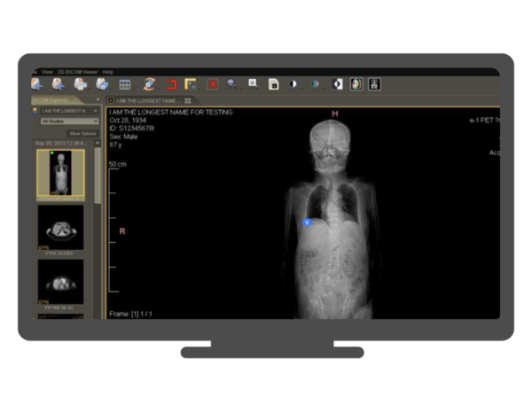Image resolution: width=532 pixels, height=399 pixels.
Task: Open the DICOM Explorer panel dropdown arrow
Action: point(98,99)
